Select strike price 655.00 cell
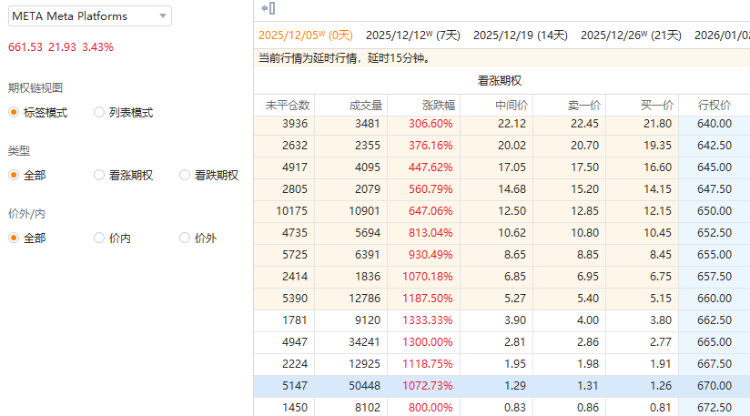The height and width of the screenshot is (416, 750). point(714,255)
